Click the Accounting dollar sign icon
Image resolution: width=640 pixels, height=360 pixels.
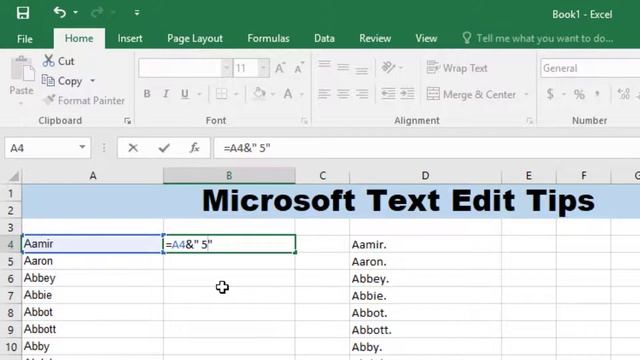tap(550, 94)
